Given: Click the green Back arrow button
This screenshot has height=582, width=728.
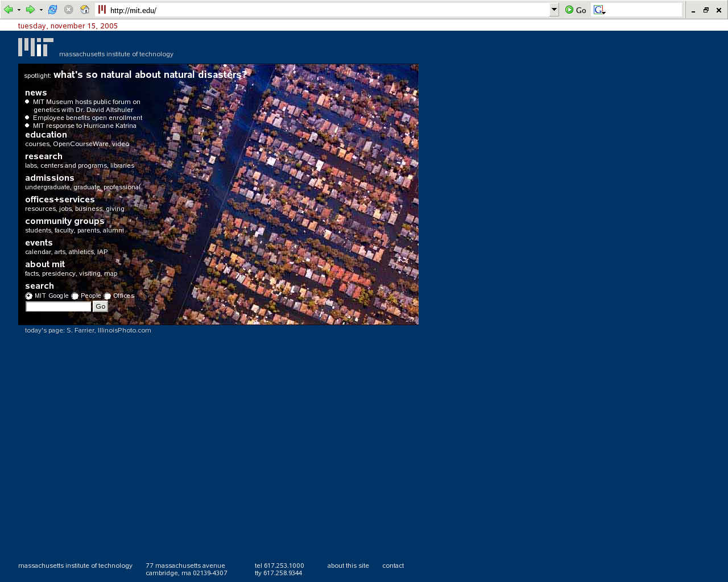Looking at the screenshot, I should [x=8, y=10].
